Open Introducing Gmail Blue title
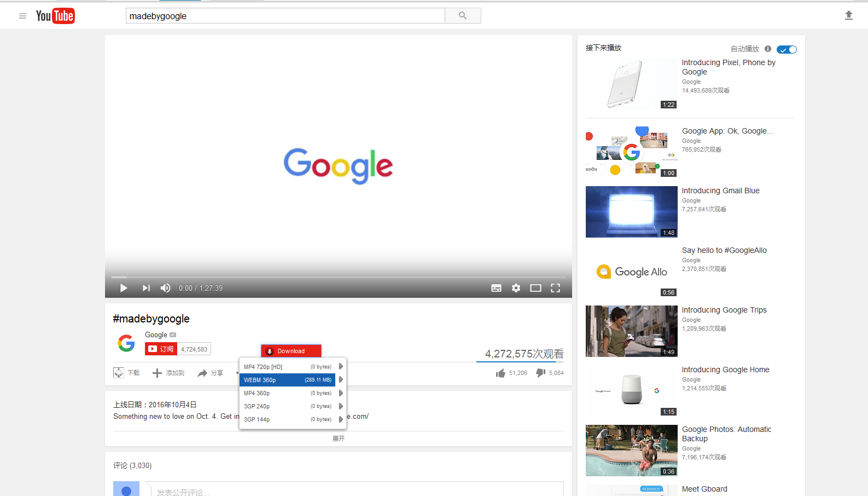The image size is (868, 496). click(720, 191)
